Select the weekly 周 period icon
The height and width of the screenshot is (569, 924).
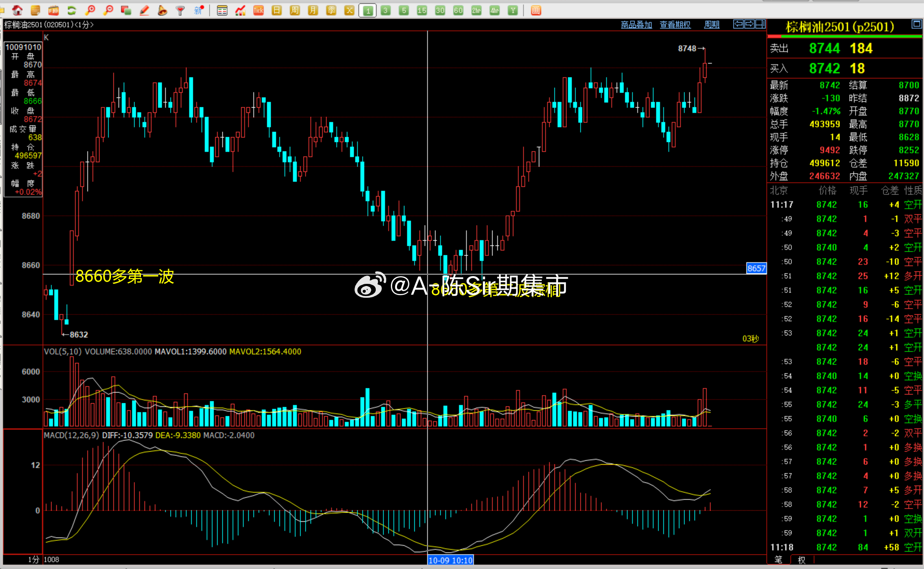point(295,10)
